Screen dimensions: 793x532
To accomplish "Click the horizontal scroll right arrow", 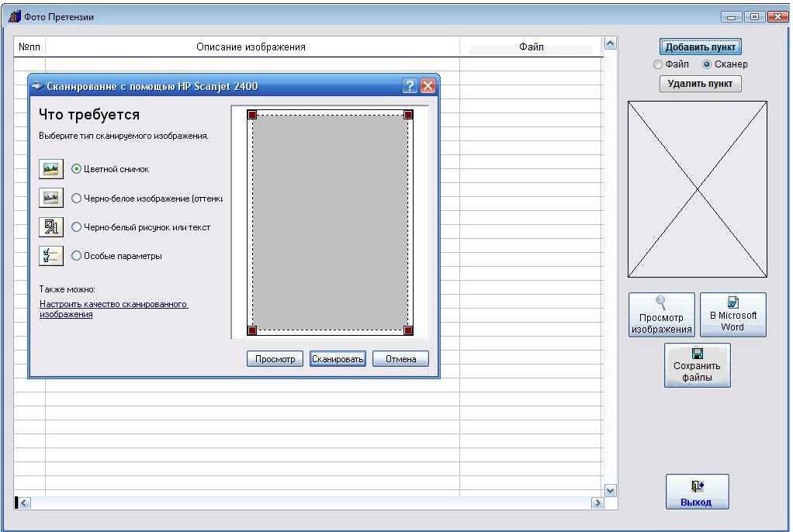I will click(x=597, y=503).
